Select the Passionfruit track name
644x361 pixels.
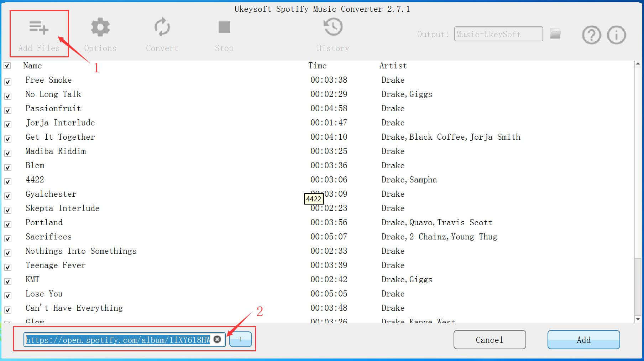pos(53,108)
